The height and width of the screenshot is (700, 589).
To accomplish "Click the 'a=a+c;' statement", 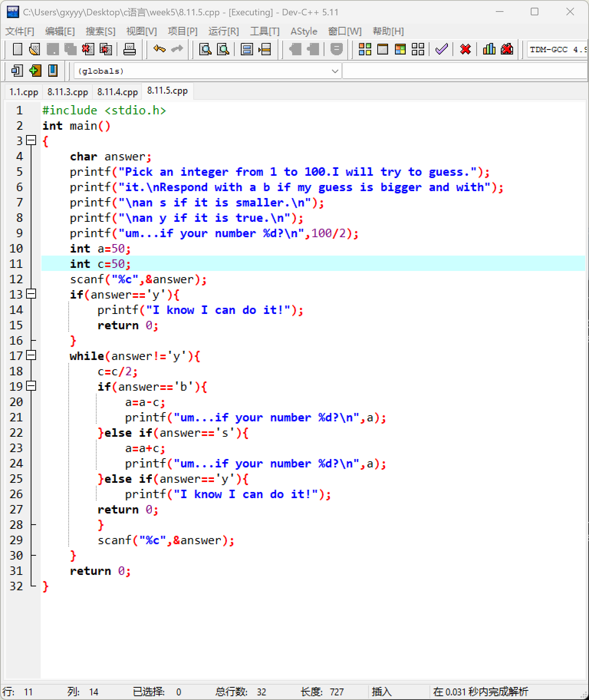I will [145, 448].
